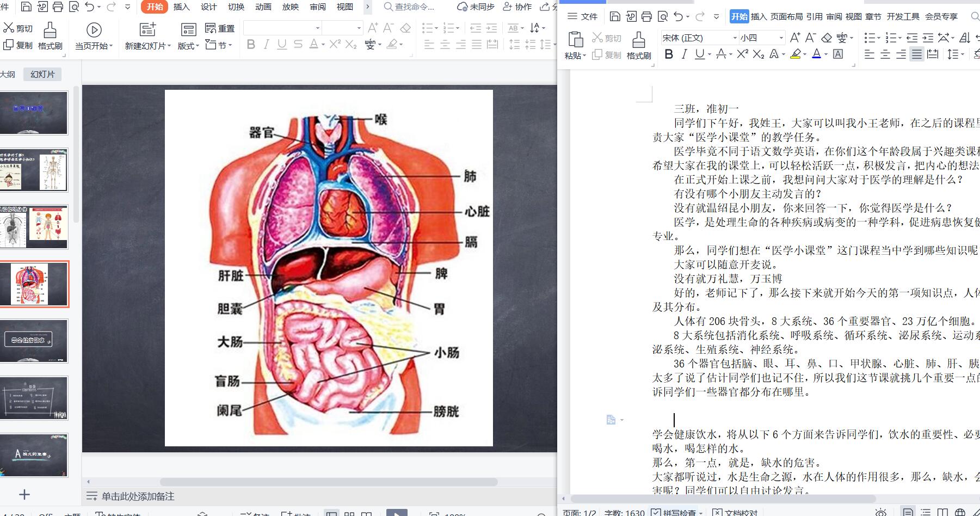980x516 pixels.
Task: Switch to the 页面布局 tab in the document
Action: point(786,16)
